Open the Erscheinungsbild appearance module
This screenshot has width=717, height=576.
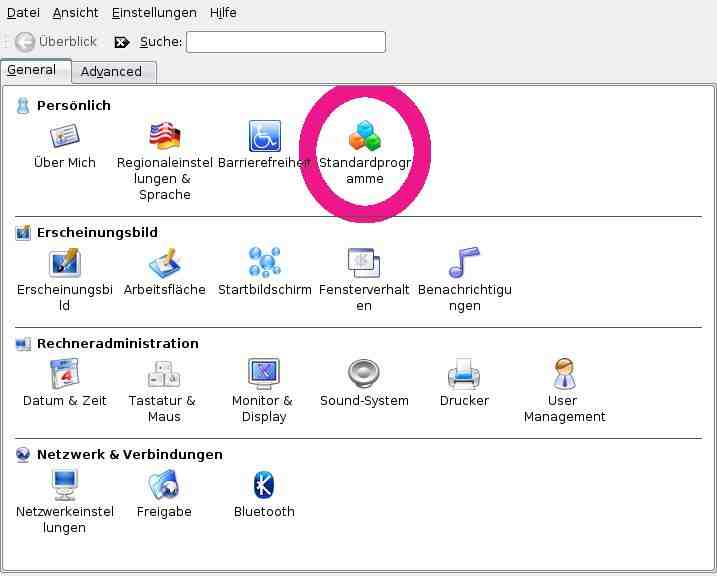pos(64,263)
